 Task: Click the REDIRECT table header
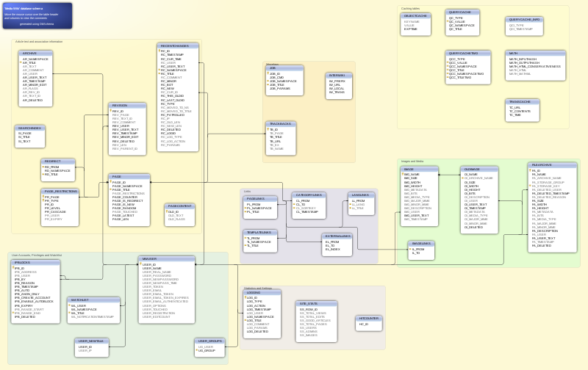click(x=58, y=162)
